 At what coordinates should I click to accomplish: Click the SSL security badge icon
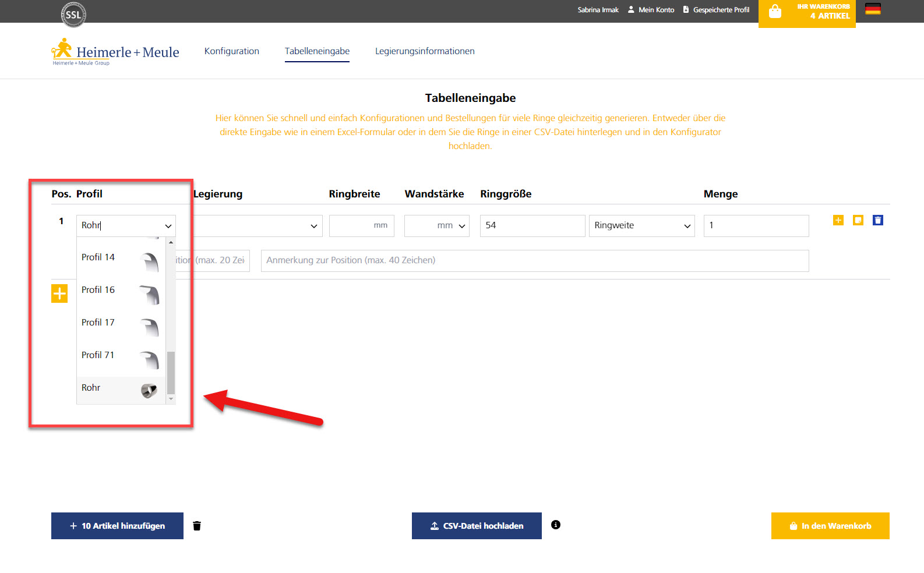pyautogui.click(x=73, y=15)
